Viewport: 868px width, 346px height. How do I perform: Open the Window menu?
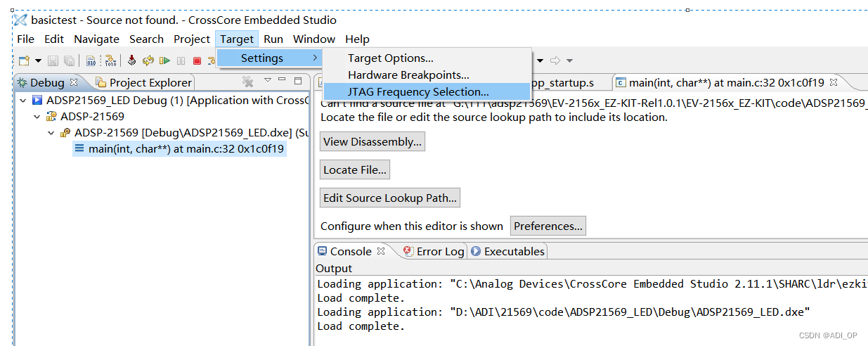(314, 39)
